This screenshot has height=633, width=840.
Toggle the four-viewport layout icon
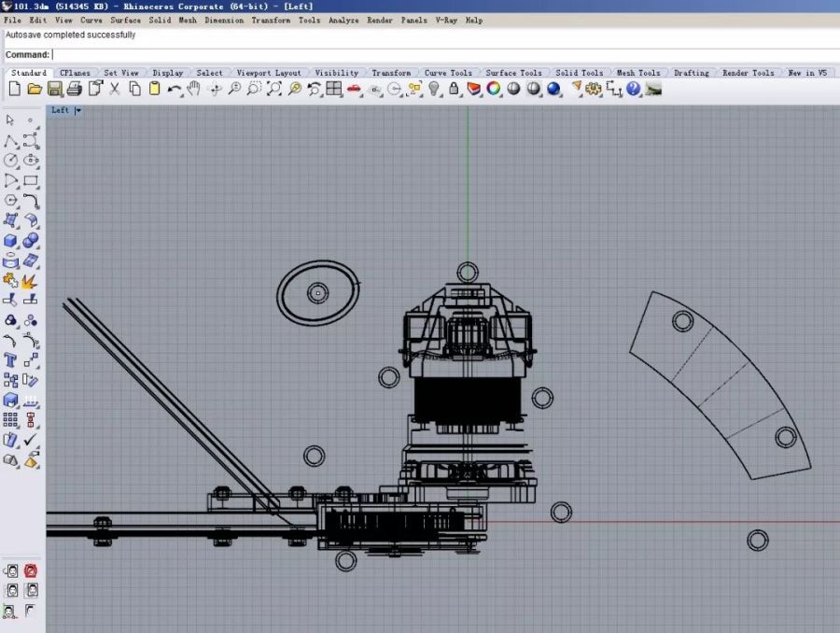[333, 89]
